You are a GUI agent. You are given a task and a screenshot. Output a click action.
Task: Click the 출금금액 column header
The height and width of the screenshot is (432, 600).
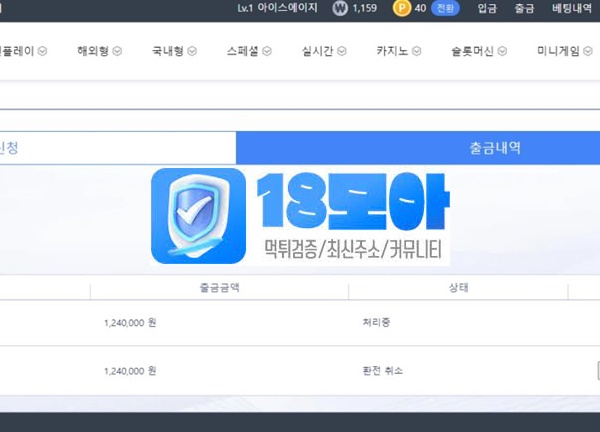coord(220,287)
